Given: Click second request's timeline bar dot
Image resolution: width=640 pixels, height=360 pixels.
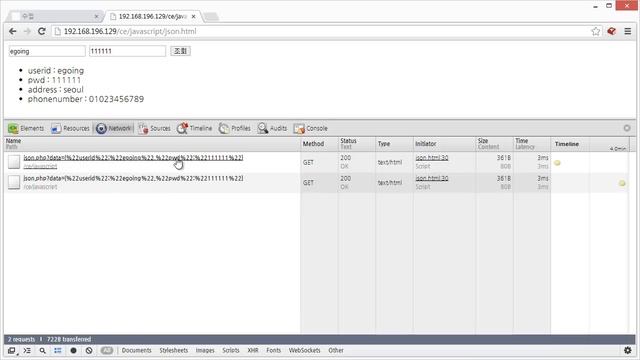Looking at the screenshot, I should 622,183.
